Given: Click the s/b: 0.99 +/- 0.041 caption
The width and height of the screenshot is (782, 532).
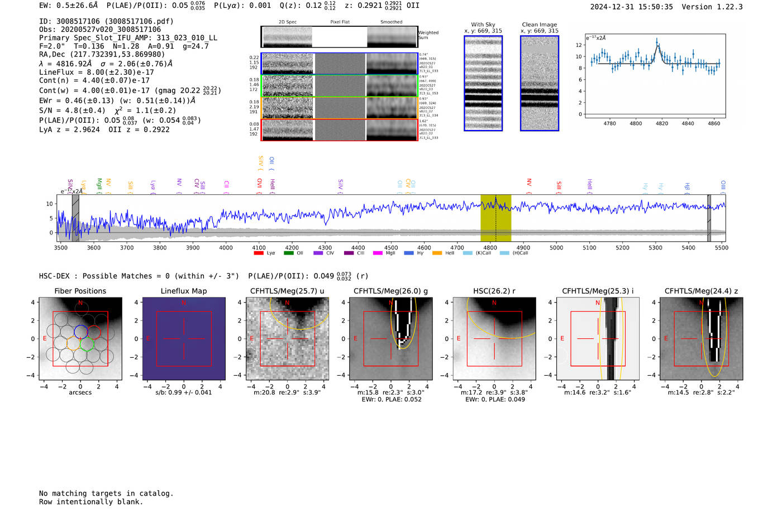Looking at the screenshot, I should click(x=184, y=392).
